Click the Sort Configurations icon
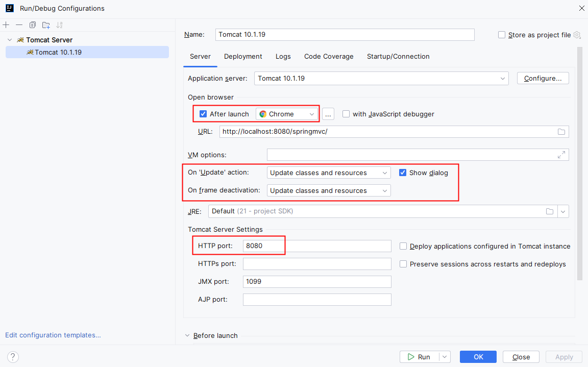 [x=59, y=25]
